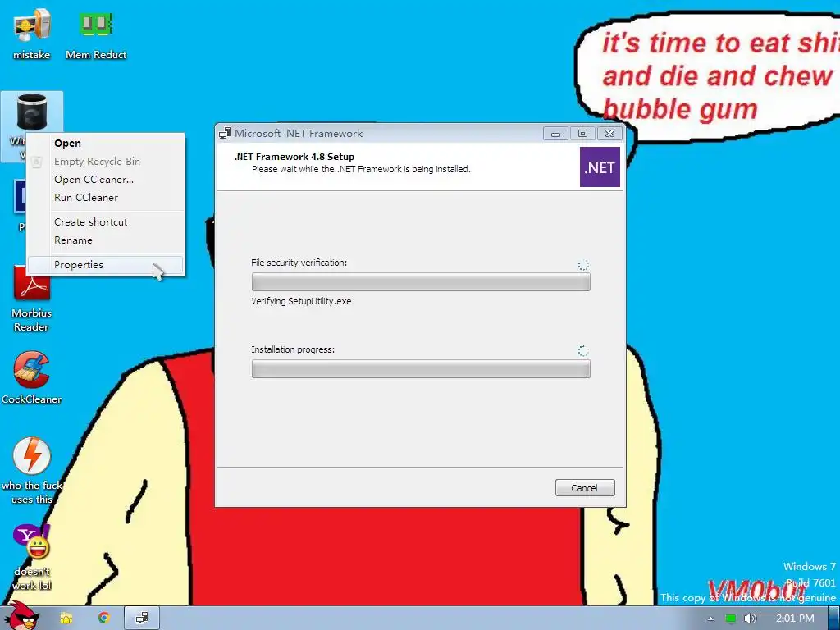The width and height of the screenshot is (840, 630).
Task: Show hidden tray icons arrow
Action: [711, 619]
